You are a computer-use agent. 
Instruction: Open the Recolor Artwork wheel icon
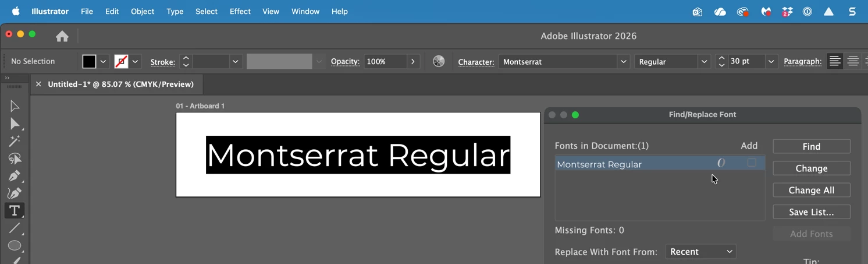(439, 61)
